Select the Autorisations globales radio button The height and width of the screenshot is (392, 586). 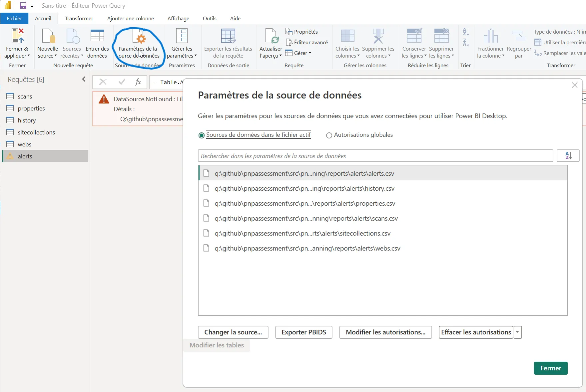pos(329,135)
